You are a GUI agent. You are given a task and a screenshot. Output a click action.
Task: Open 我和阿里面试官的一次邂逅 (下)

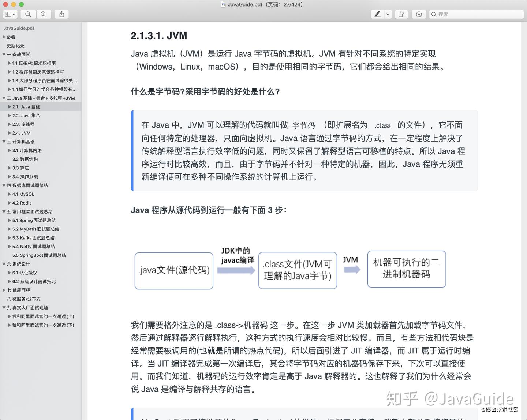43,325
